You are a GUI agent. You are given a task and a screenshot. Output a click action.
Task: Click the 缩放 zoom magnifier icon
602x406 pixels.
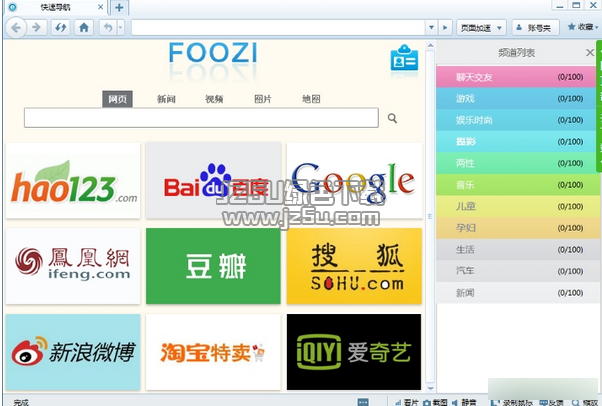pyautogui.click(x=584, y=402)
